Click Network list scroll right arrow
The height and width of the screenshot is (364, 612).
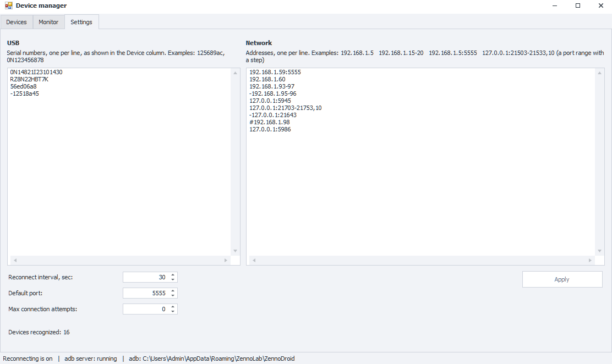click(590, 260)
